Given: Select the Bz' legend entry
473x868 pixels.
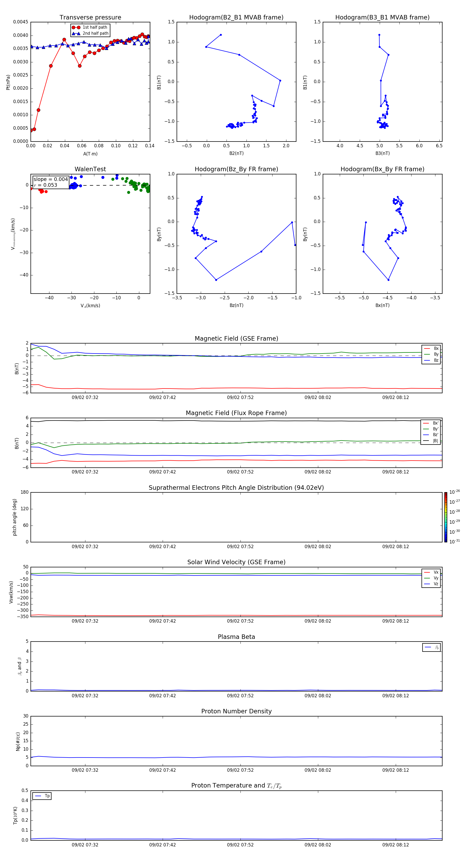Looking at the screenshot, I should click(x=431, y=435).
